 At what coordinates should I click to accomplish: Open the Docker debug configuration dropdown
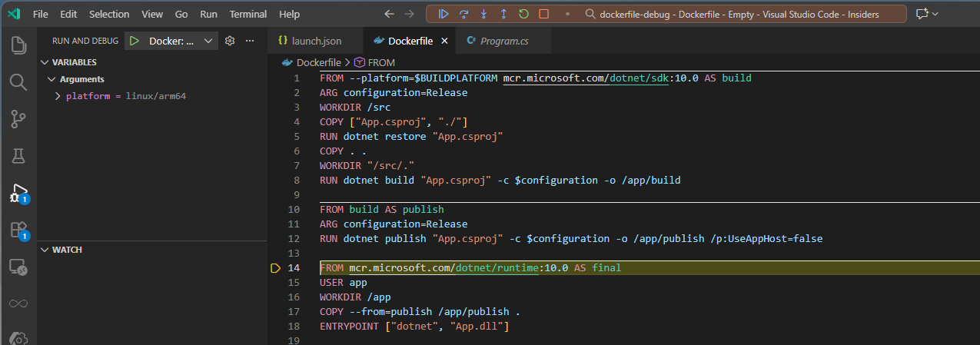[208, 41]
